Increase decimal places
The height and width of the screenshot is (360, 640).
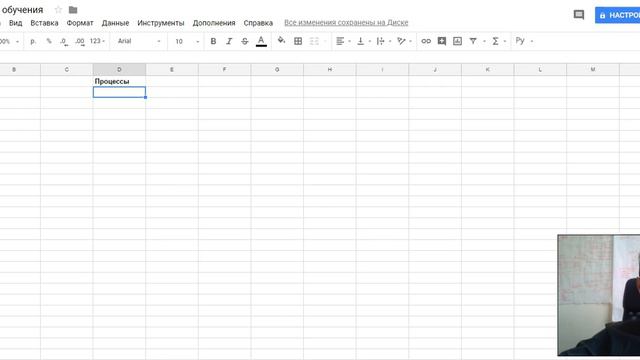coord(80,41)
